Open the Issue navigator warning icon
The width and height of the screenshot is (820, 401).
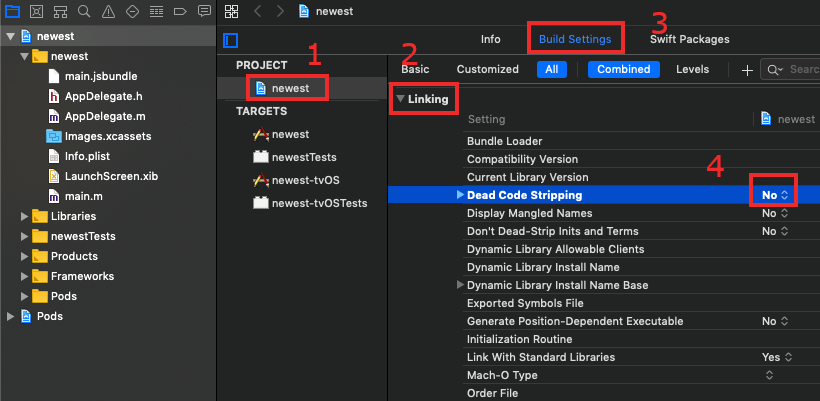(108, 11)
